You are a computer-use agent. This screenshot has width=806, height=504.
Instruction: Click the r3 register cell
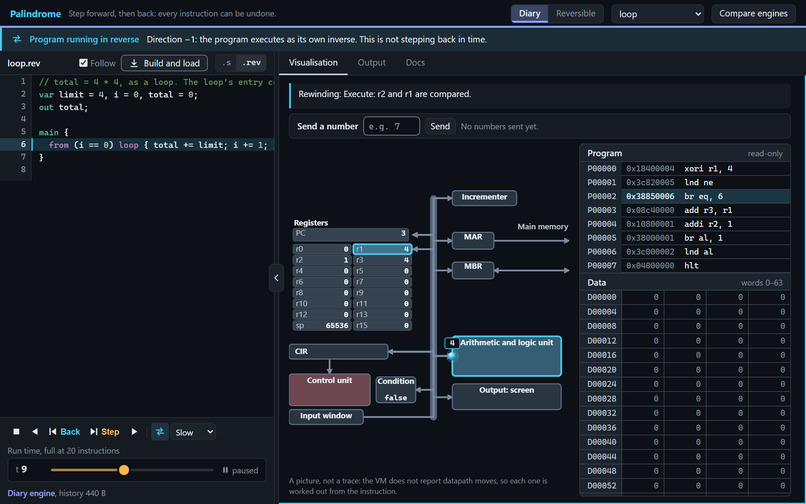[382, 260]
